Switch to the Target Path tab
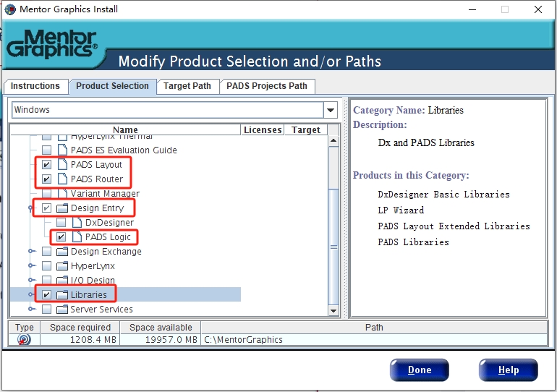Viewport: 557px width, 392px height. tap(187, 86)
